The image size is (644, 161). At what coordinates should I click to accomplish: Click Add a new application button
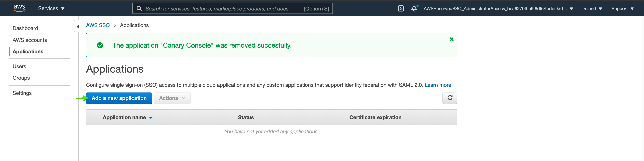pyautogui.click(x=119, y=98)
